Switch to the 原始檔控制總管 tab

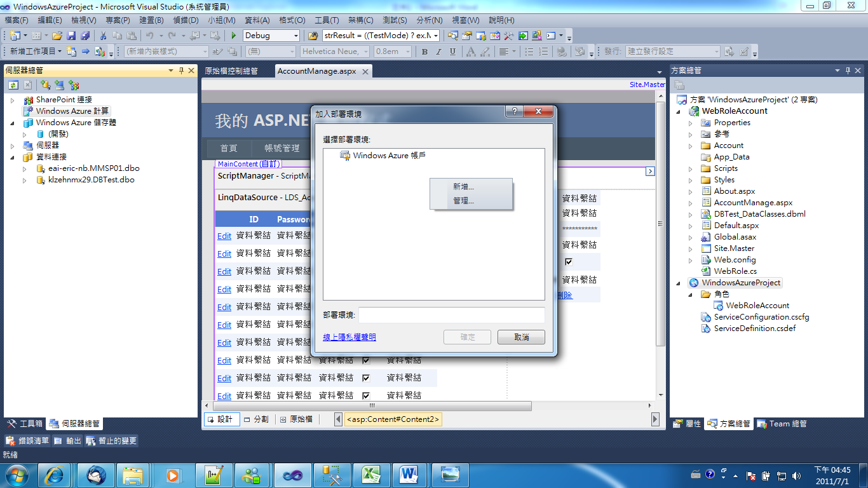click(x=231, y=71)
